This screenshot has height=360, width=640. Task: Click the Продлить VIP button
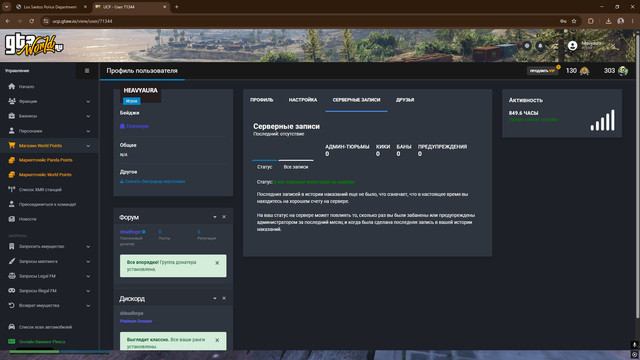542,71
